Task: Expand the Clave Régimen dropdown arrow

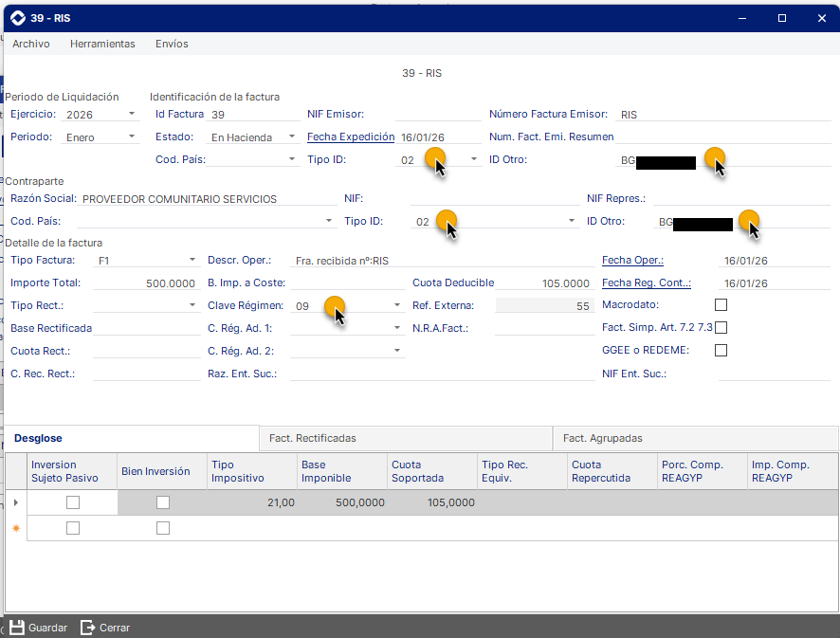Action: [397, 305]
